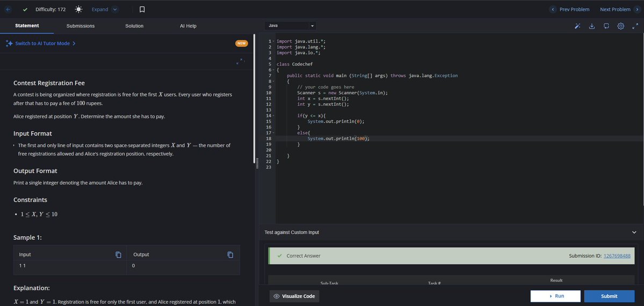The height and width of the screenshot is (306, 644).
Task: Open the Solution tab
Action: [x=134, y=26]
